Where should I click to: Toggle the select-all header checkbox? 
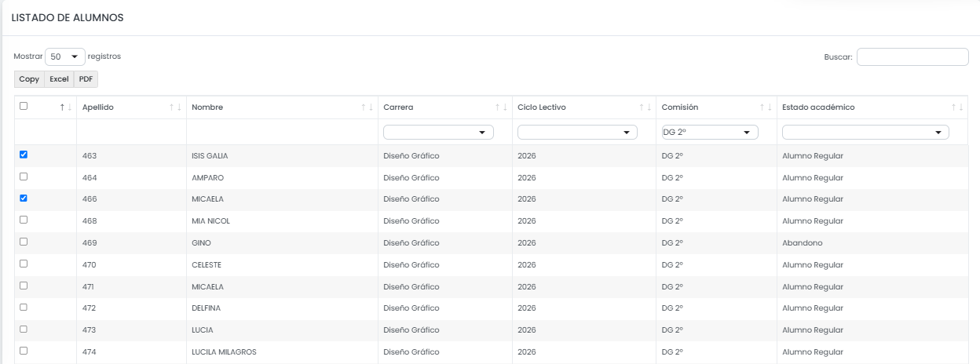click(24, 106)
